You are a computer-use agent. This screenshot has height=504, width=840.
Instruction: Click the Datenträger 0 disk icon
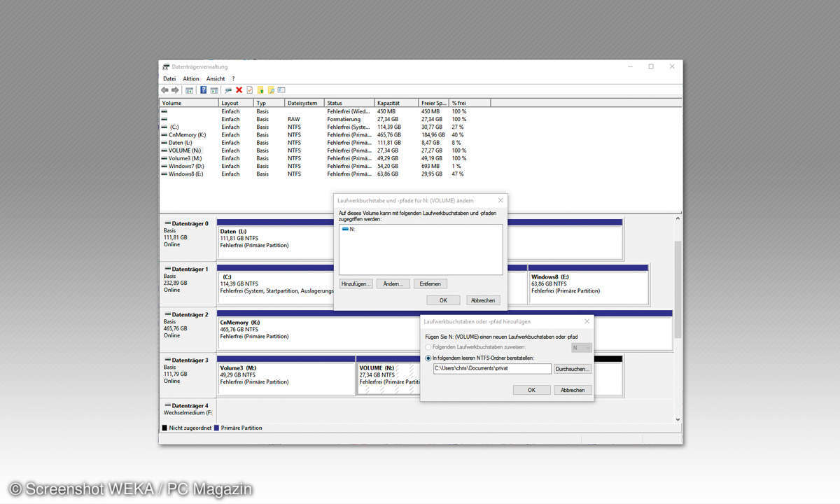pos(167,223)
